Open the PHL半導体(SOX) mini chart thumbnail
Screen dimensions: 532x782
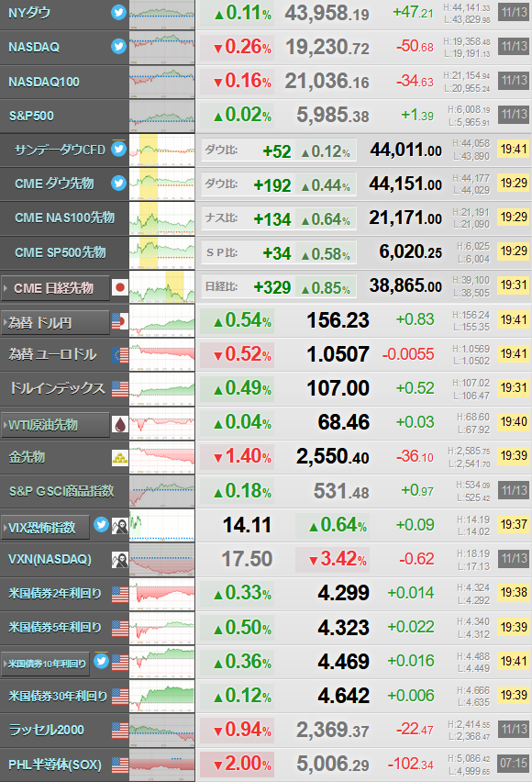coord(162,765)
